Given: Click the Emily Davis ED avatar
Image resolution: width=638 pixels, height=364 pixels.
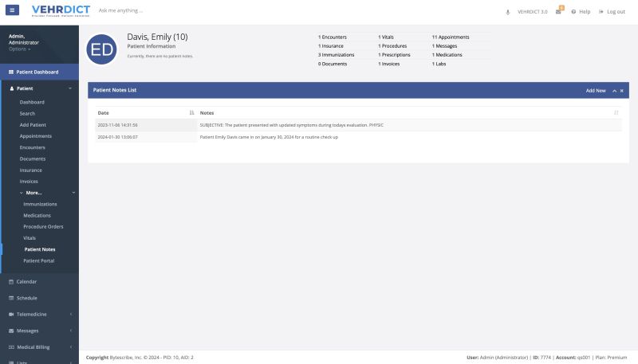Looking at the screenshot, I should pyautogui.click(x=102, y=49).
